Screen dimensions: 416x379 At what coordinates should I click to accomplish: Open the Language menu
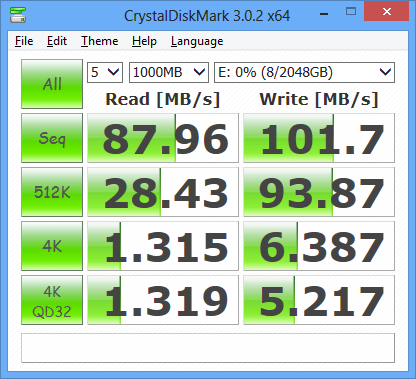(x=197, y=41)
